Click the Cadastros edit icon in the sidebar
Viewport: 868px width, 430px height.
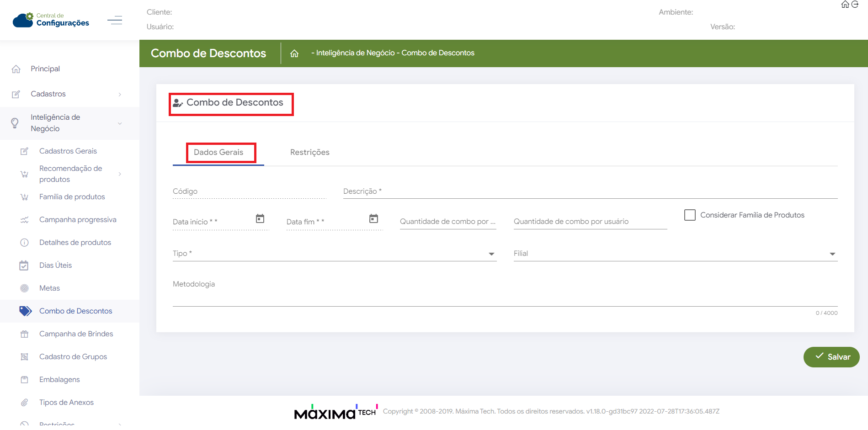pyautogui.click(x=16, y=94)
